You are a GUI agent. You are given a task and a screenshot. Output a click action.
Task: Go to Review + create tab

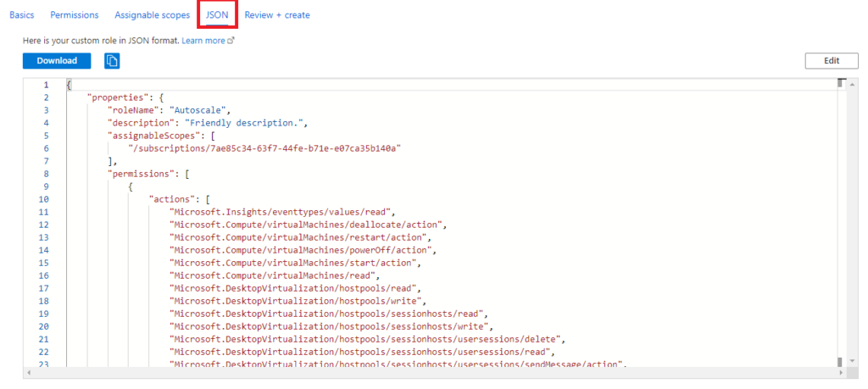[277, 15]
